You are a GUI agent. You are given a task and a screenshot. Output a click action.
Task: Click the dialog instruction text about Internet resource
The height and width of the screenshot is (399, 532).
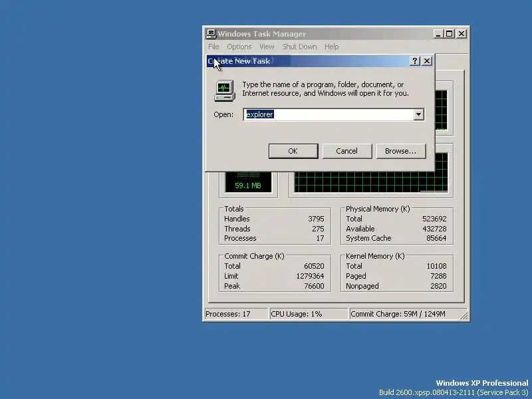click(325, 89)
